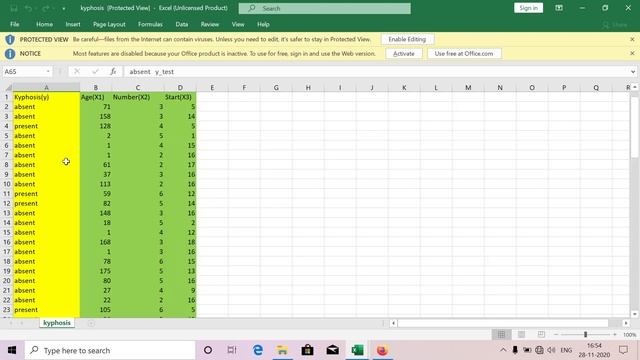
Task: Click the Protected View shield icon
Action: pos(10,40)
